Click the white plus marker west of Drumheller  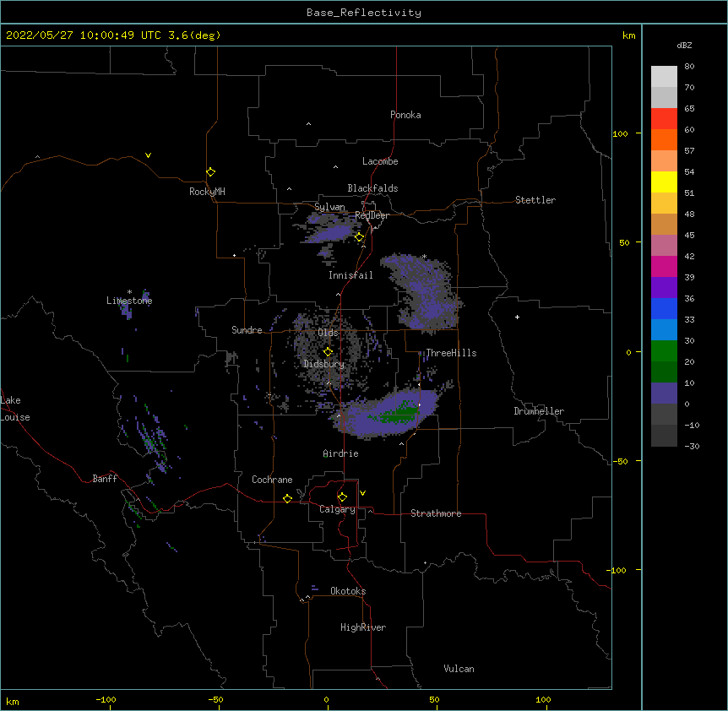point(517,317)
